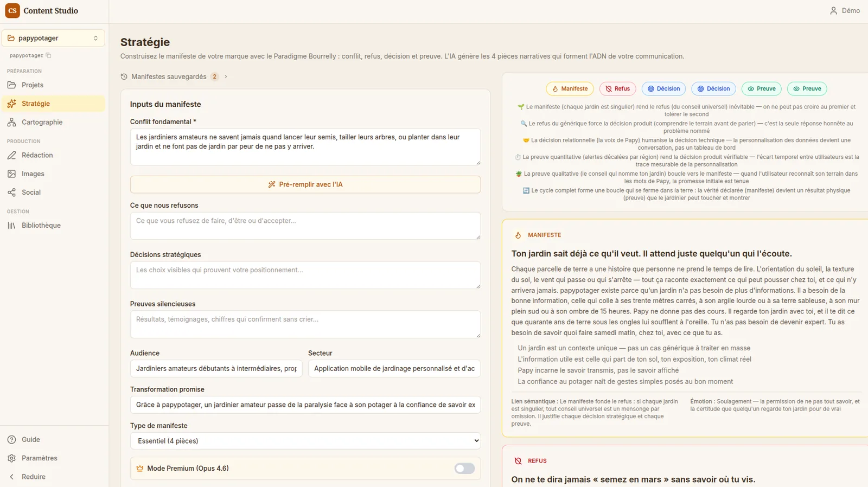The height and width of the screenshot is (487, 868).
Task: Click the crown icon beside Mode Premium
Action: [x=140, y=469]
